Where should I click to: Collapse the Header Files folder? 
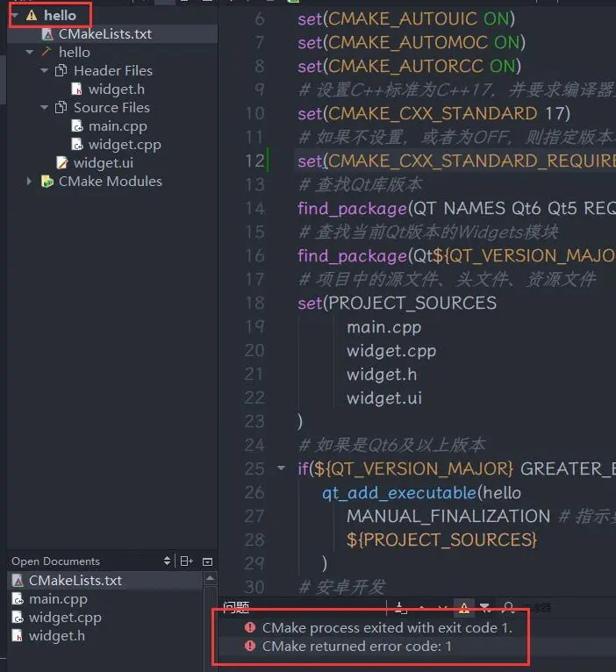[x=45, y=71]
